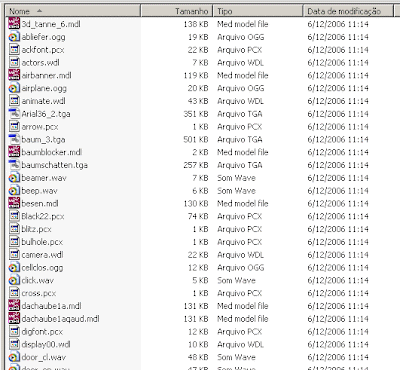Click the display00.wdl file icon
The width and height of the screenshot is (400, 370).
point(14,344)
